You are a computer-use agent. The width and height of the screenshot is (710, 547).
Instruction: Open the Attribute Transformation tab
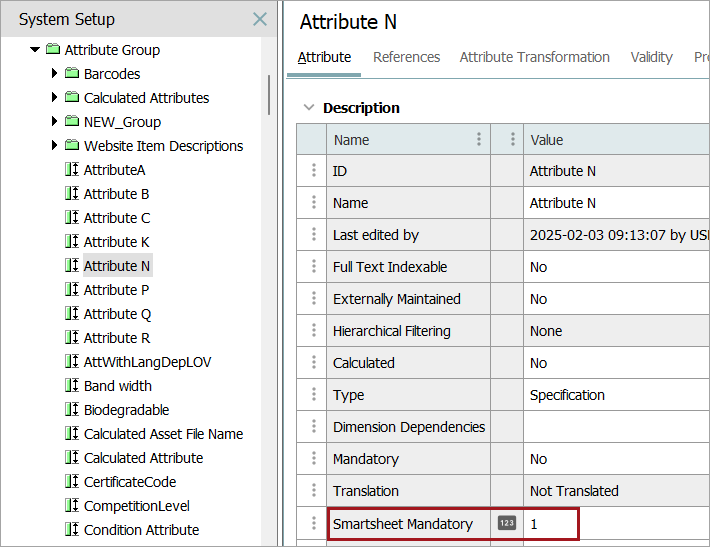click(x=534, y=57)
